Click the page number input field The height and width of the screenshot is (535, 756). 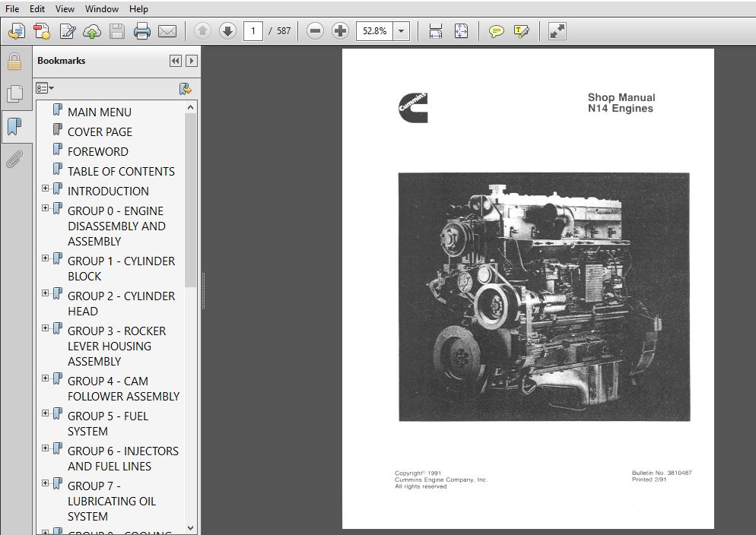[x=253, y=31]
